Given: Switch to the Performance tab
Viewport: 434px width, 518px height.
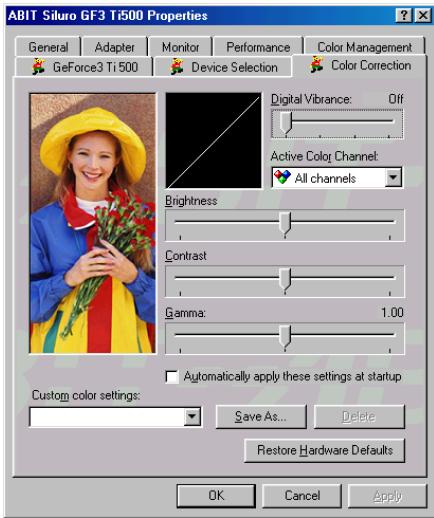Looking at the screenshot, I should (x=258, y=47).
